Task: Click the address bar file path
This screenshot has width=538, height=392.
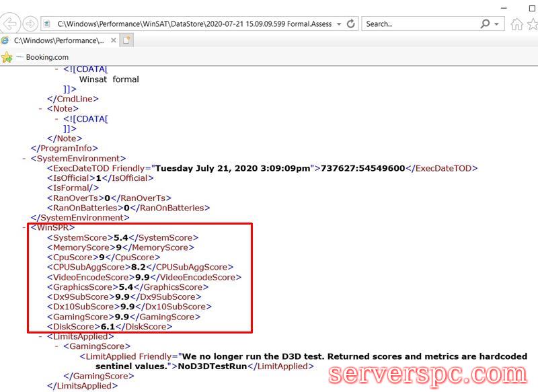Action: tap(194, 24)
